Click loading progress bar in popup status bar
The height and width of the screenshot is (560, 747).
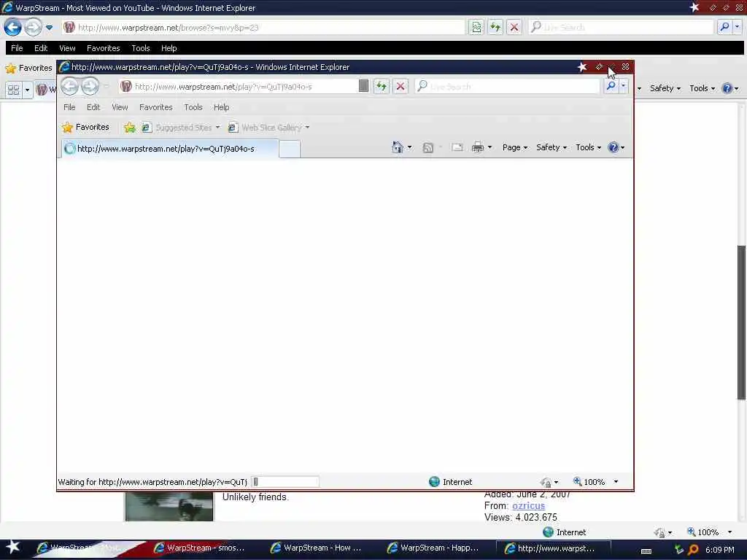(x=285, y=482)
